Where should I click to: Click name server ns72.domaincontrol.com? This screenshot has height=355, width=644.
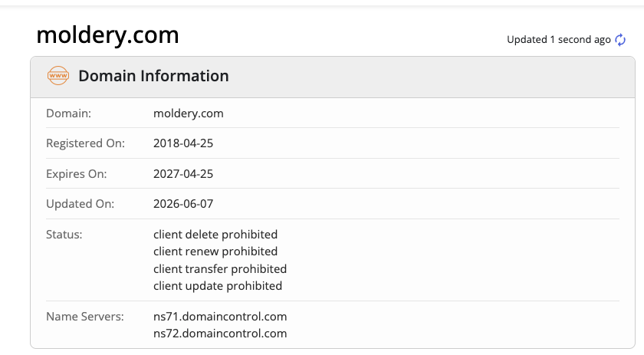(x=220, y=334)
